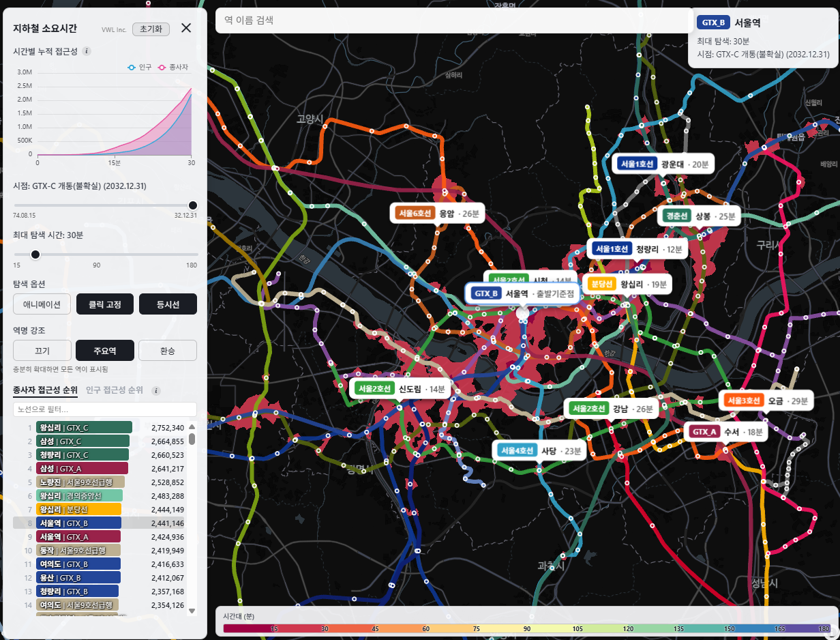Select rank 6 왕십리 | 경의중앙선 row

[100, 496]
